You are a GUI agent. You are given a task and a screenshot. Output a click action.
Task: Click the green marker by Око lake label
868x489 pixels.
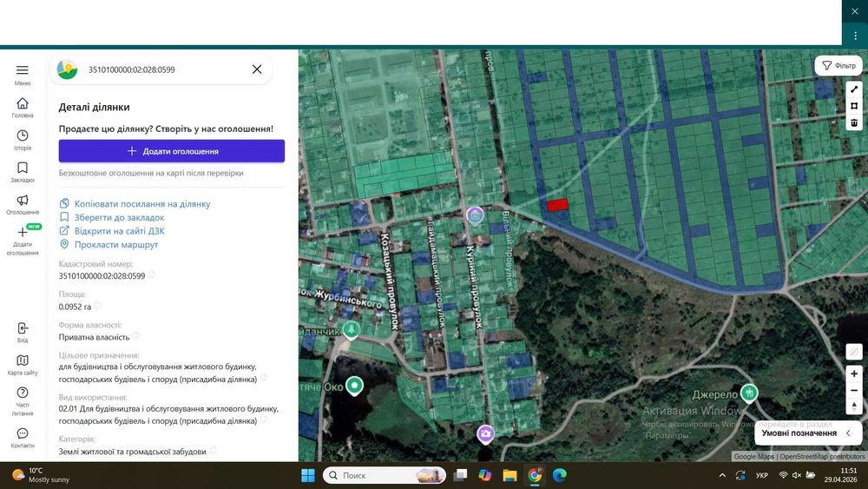[x=354, y=385]
